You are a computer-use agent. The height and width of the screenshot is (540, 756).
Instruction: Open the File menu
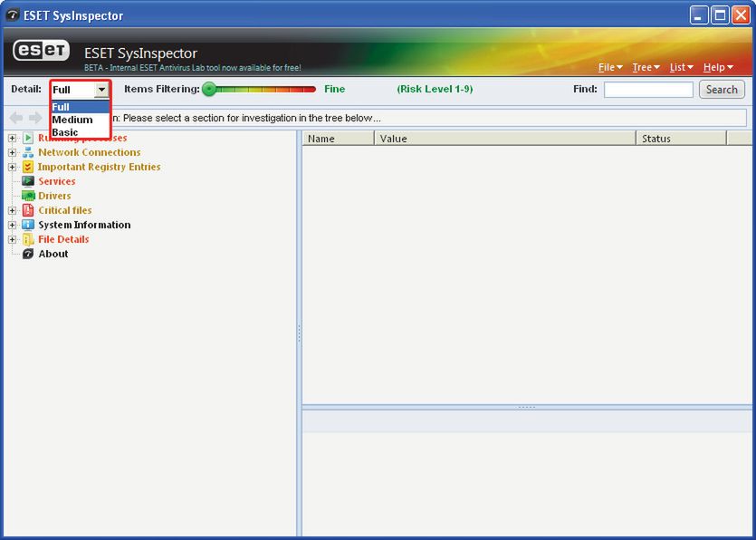click(610, 67)
